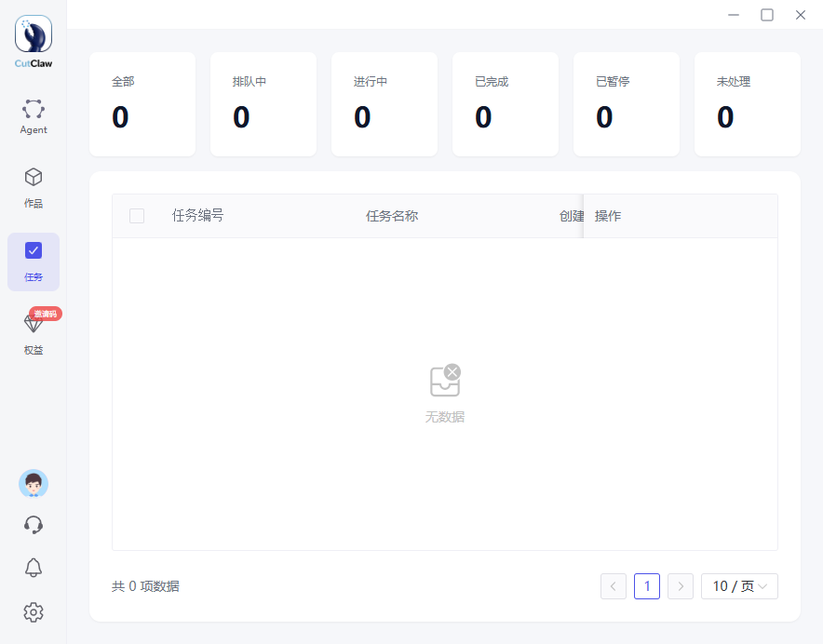
Task: Filter by 全部 all tasks card
Action: coord(142,104)
